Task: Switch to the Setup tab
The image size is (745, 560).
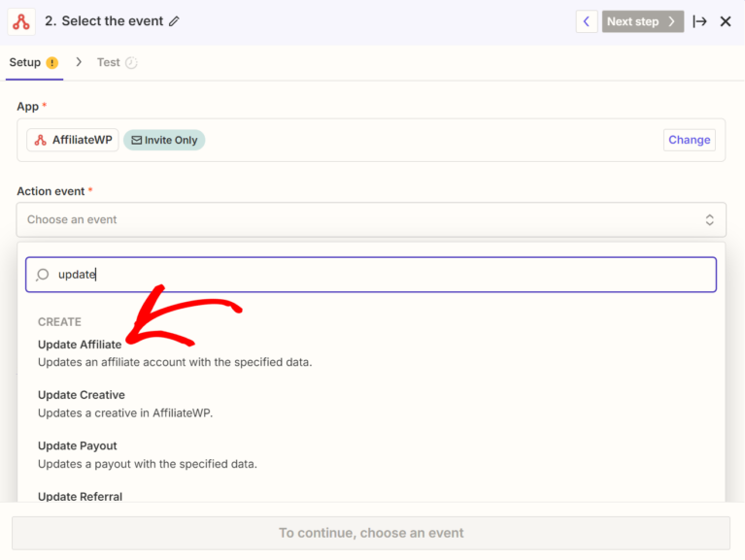Action: click(x=34, y=63)
